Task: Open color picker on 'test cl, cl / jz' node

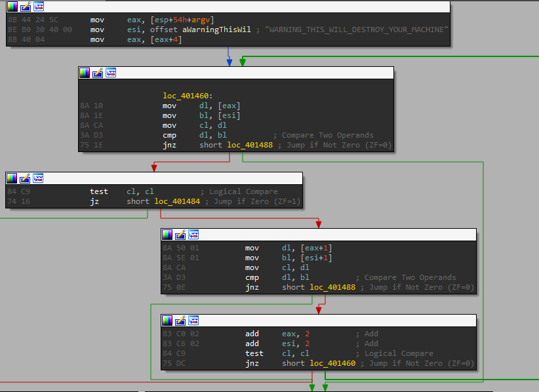Action: (x=12, y=178)
